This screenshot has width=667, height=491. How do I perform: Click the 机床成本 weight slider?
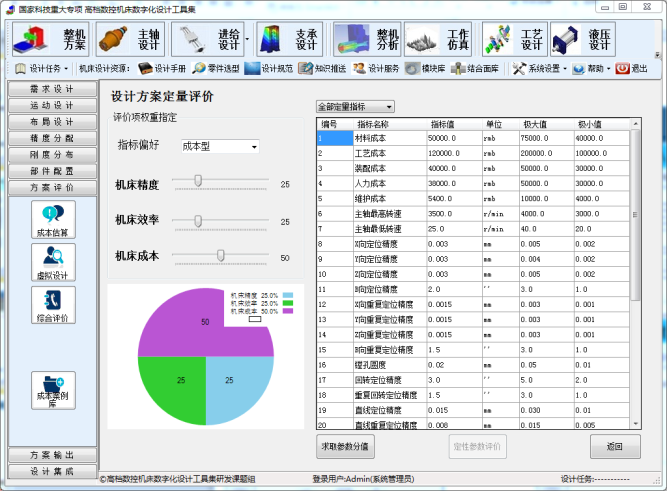click(x=220, y=256)
